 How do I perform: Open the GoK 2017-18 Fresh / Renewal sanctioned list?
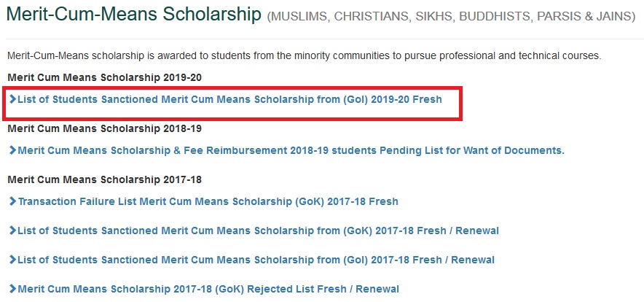(x=259, y=231)
